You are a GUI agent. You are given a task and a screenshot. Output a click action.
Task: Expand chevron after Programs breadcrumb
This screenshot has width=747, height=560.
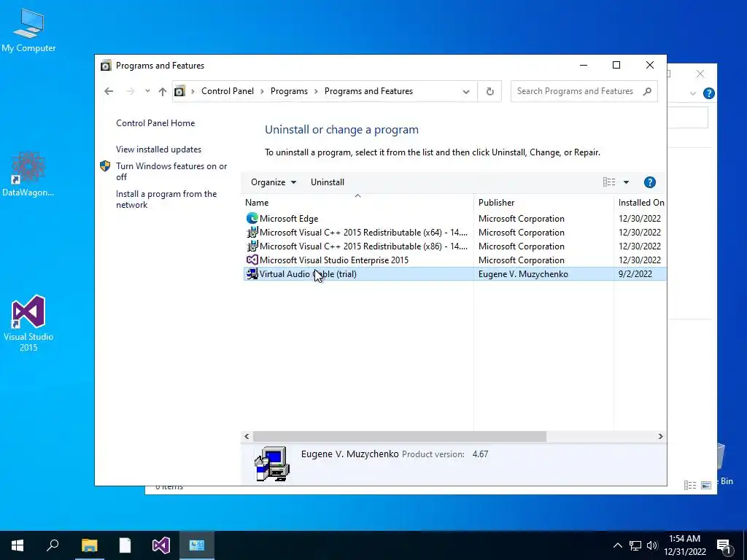316,91
